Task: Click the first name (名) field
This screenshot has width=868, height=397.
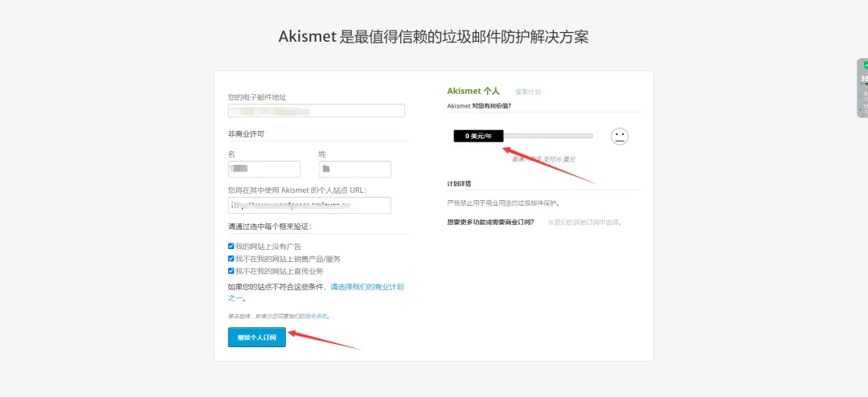Action: click(264, 169)
